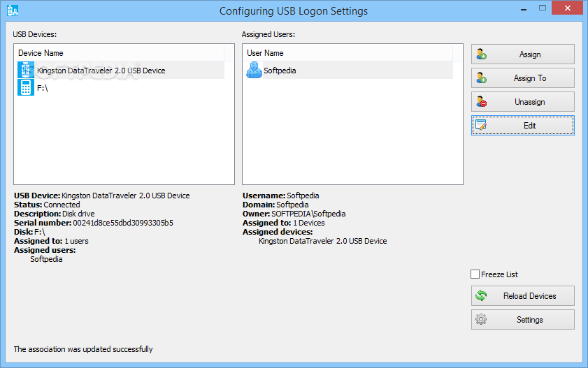Click the Reload Devices button label

pos(530,296)
